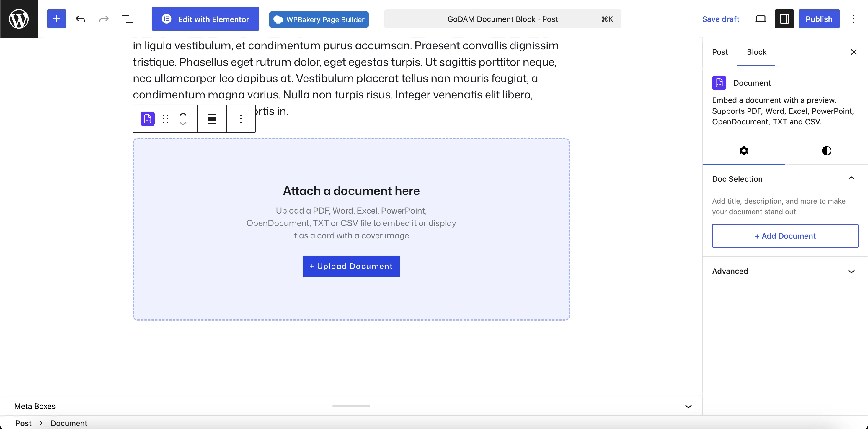Expand the Meta Boxes panel chevron
This screenshot has width=868, height=429.
tap(688, 407)
